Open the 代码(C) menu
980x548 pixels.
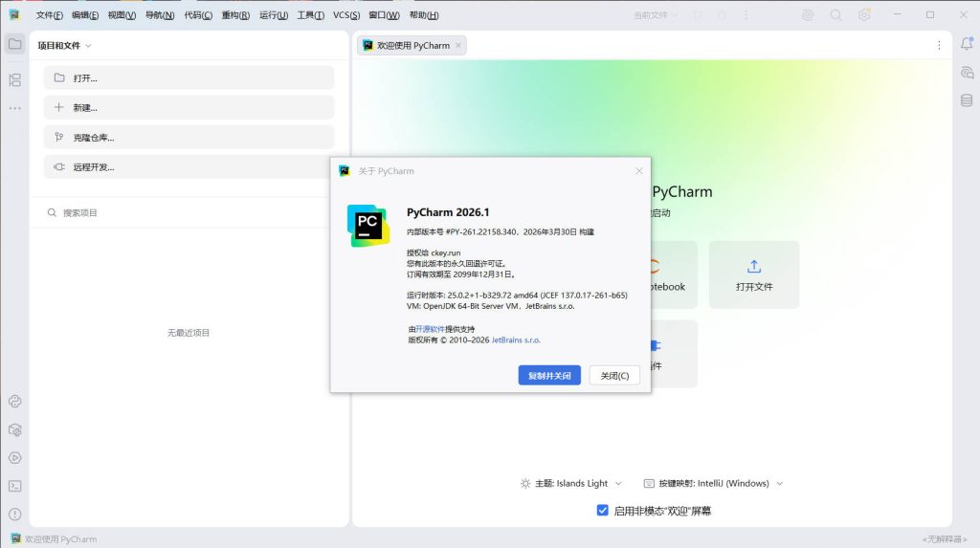(198, 15)
